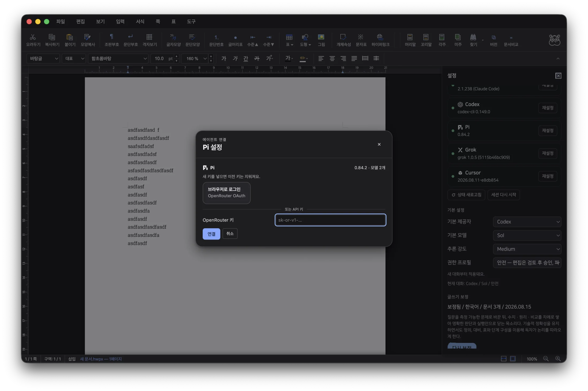
Task: Open the 편집 menu
Action: click(x=80, y=21)
